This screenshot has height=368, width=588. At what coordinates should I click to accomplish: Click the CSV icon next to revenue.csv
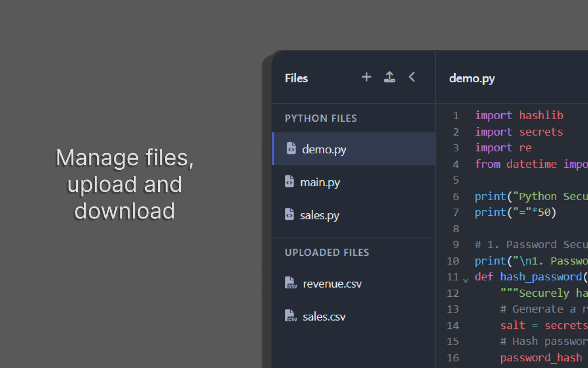point(290,283)
